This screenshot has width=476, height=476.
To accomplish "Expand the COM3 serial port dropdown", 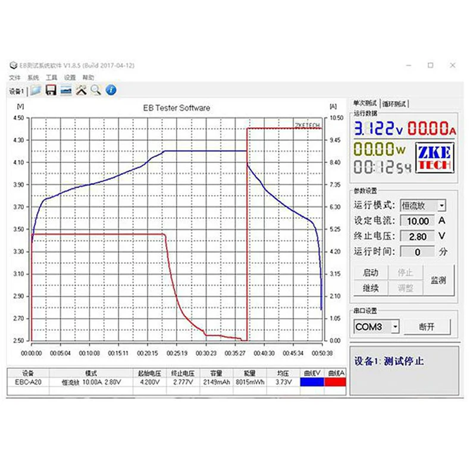I will pos(395,327).
